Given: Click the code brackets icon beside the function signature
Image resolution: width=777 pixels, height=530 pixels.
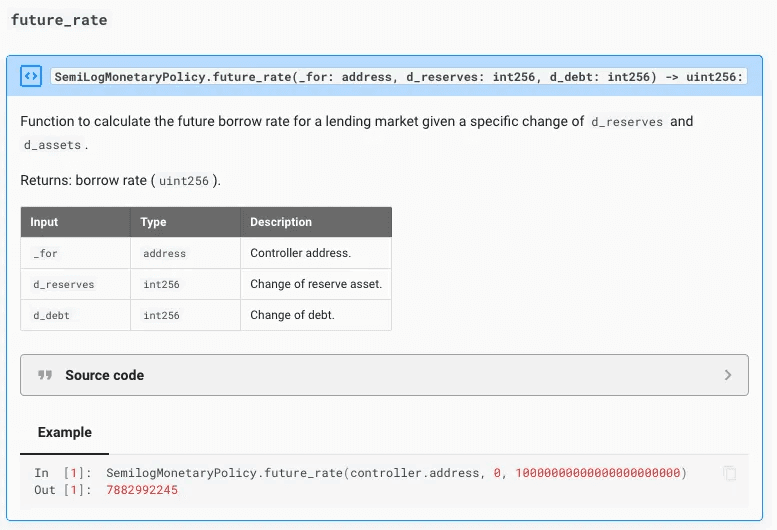Looking at the screenshot, I should pyautogui.click(x=31, y=76).
